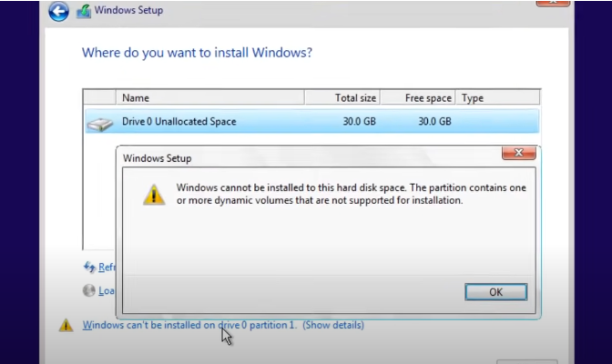Click the warning triangle icon in the dialog

click(x=154, y=194)
